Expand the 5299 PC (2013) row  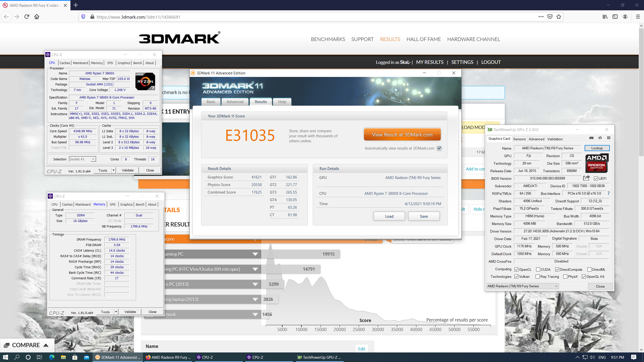[x=255, y=284]
